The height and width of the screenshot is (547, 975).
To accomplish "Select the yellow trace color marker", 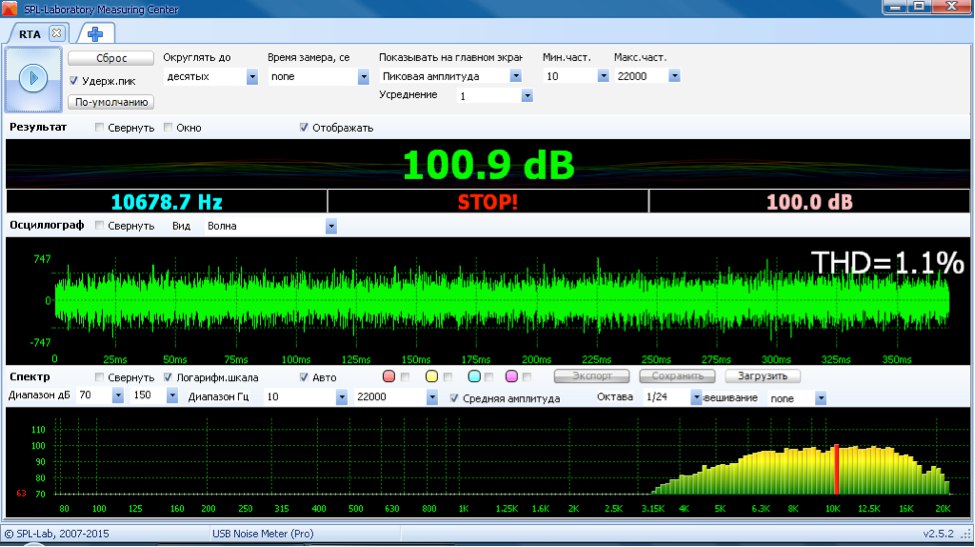I will (432, 377).
